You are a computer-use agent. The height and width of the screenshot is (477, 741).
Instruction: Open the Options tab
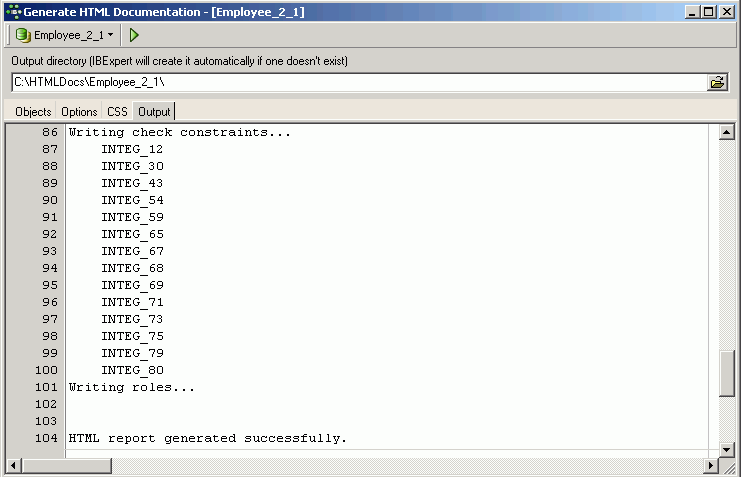coord(79,112)
